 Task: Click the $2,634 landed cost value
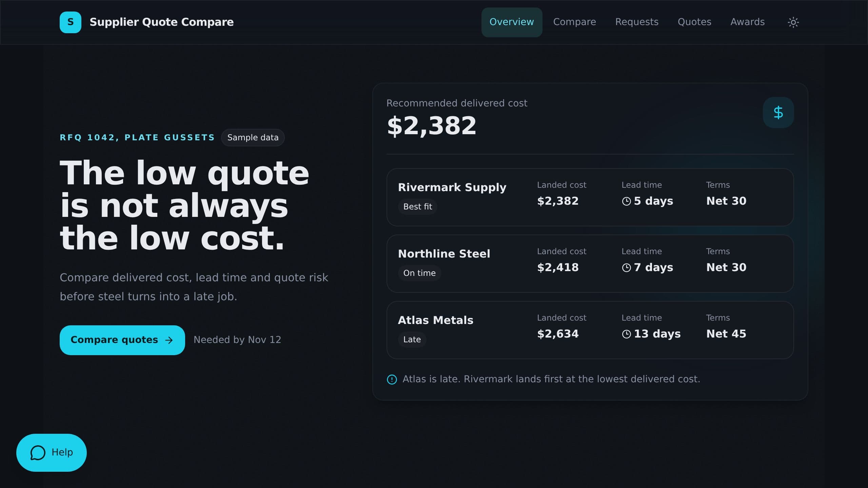[558, 334]
